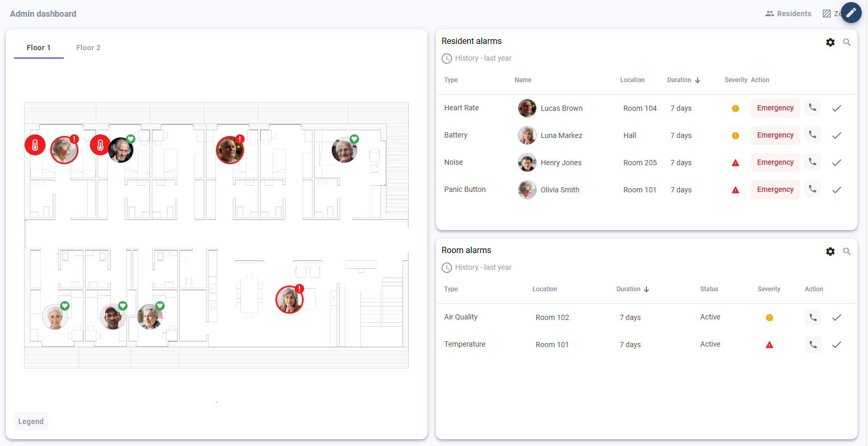Screen dimensions: 868x446
Task: Click the 'Room 102' location cell
Action: tap(552, 317)
